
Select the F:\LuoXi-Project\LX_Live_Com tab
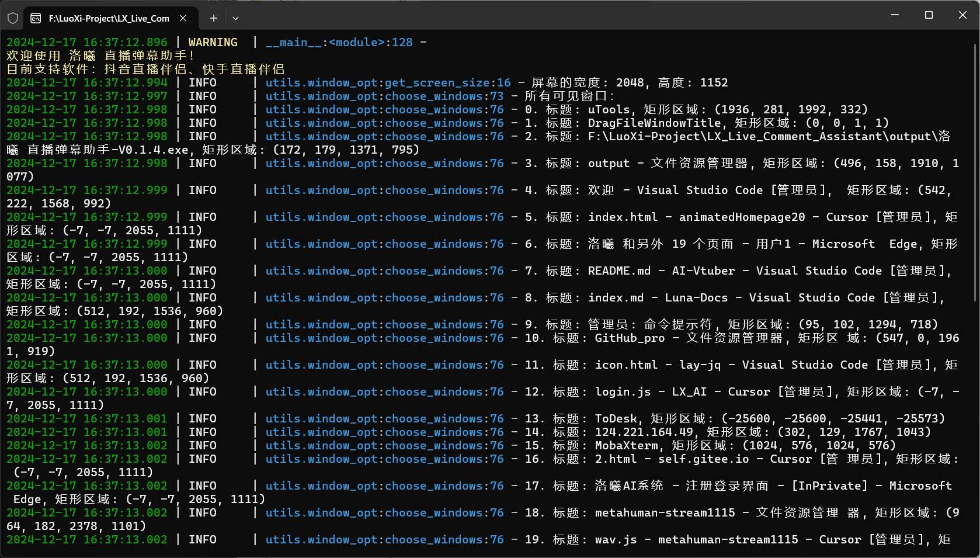point(109,18)
